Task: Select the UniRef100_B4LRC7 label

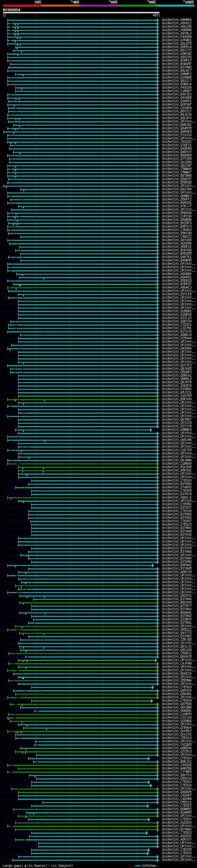Action: coord(177,71)
